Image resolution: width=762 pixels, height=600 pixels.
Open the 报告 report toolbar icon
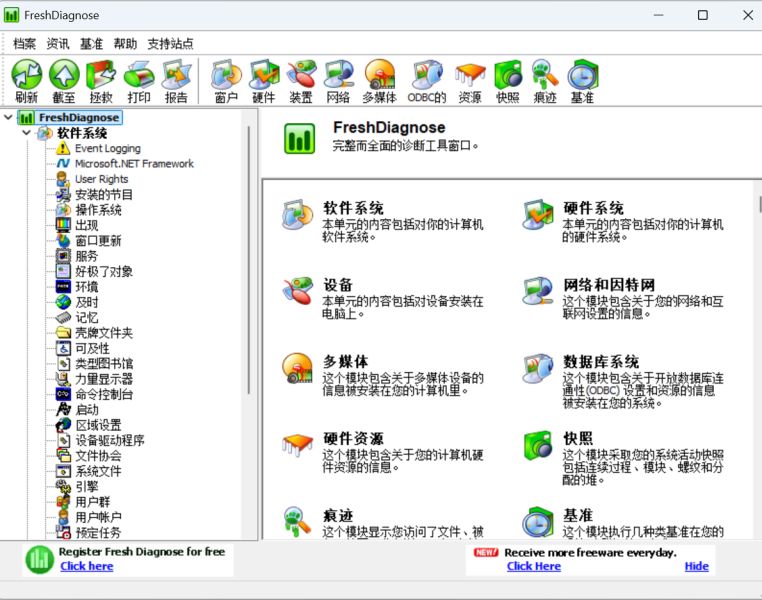(176, 81)
